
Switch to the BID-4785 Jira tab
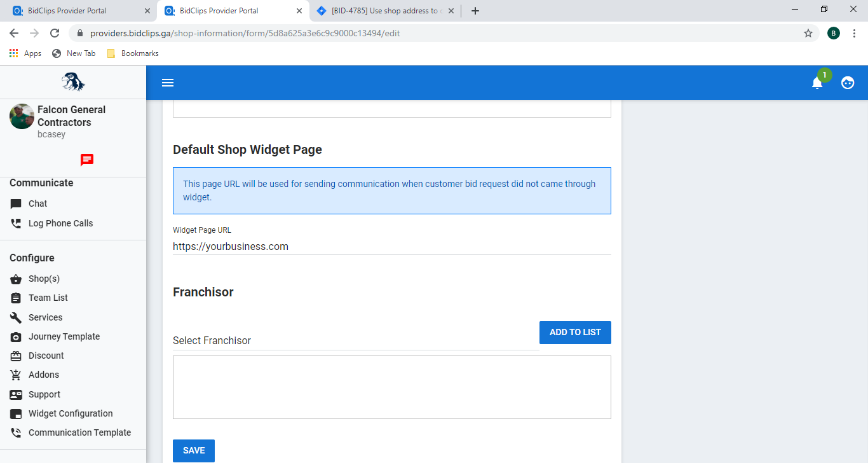click(x=384, y=11)
